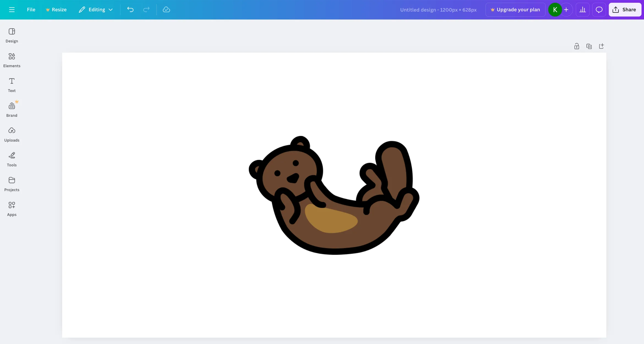The image size is (644, 344).
Task: Open the Uploads panel
Action: (12, 134)
